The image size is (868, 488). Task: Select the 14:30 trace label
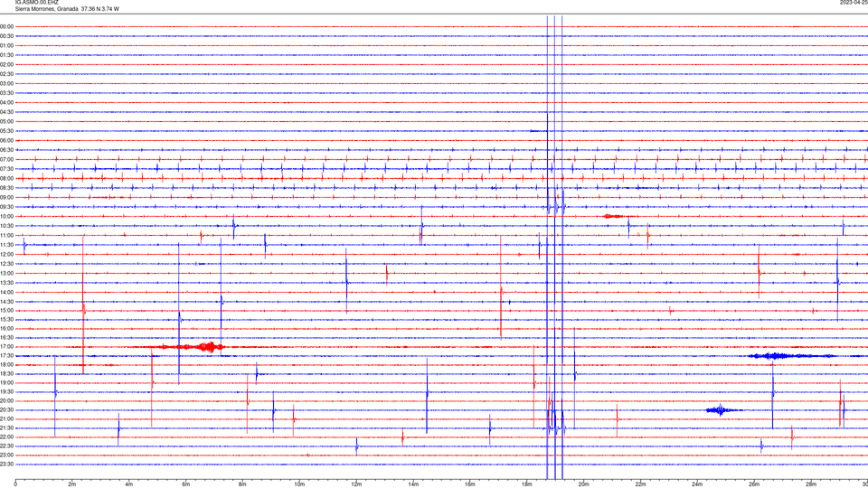point(6,302)
